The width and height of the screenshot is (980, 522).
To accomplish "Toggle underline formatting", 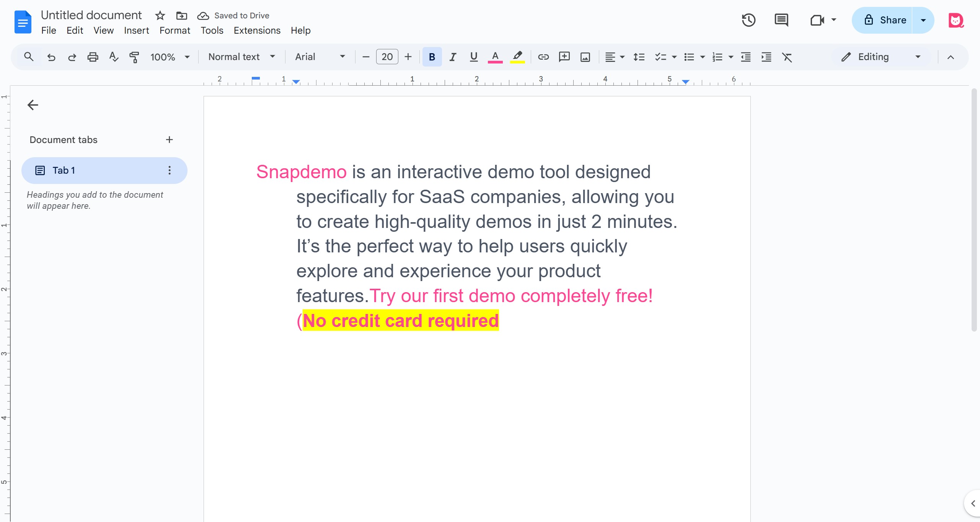I will point(473,57).
